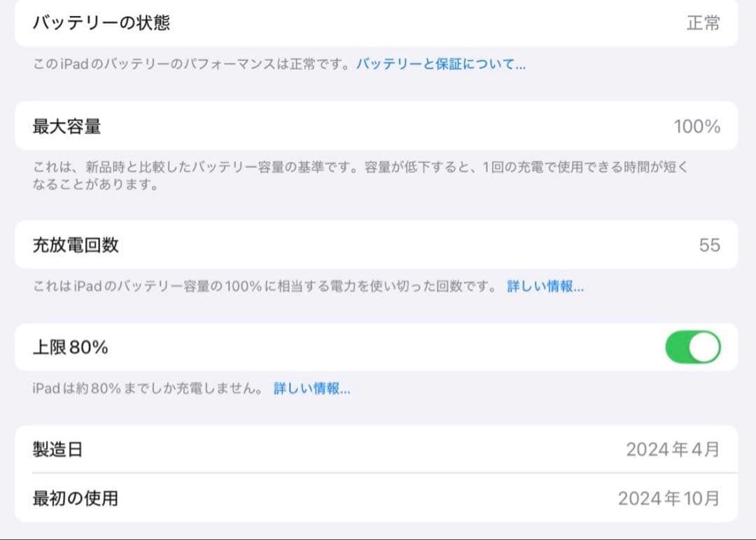Tap the 上限80% label text
Viewport: 756px width, 540px height.
70,348
